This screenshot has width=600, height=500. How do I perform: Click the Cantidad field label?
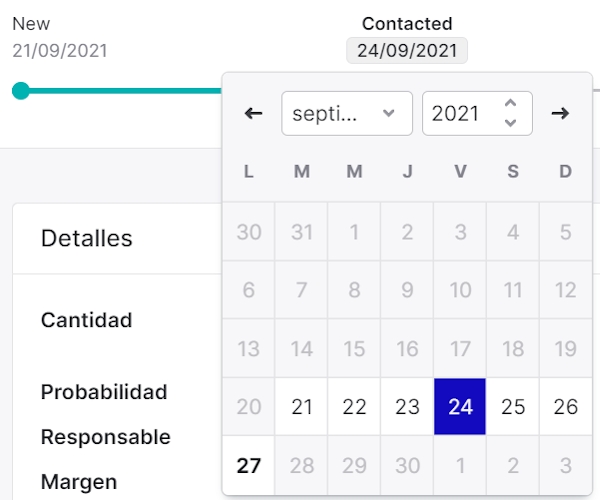tap(86, 320)
